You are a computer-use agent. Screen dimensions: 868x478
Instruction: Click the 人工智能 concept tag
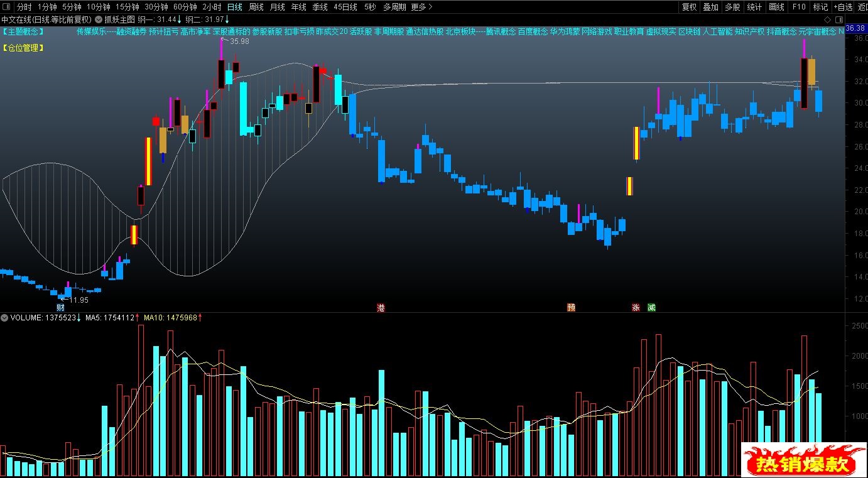pos(717,31)
